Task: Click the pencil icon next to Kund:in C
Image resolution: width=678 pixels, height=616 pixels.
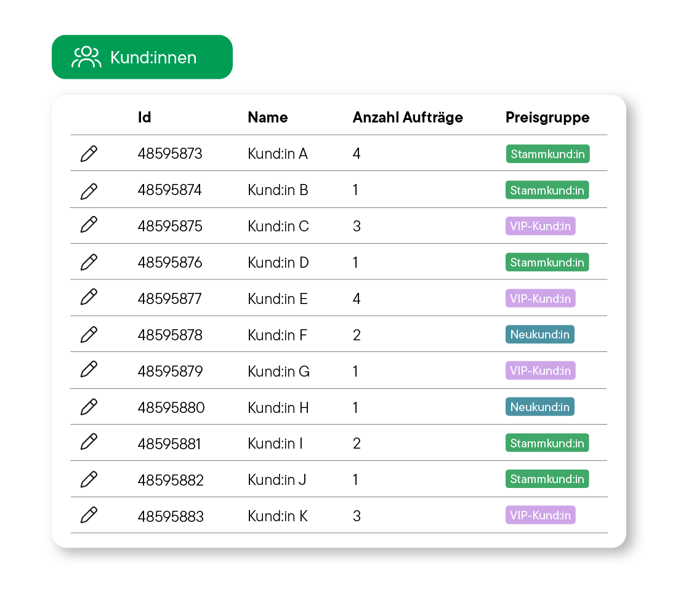Action: click(89, 226)
